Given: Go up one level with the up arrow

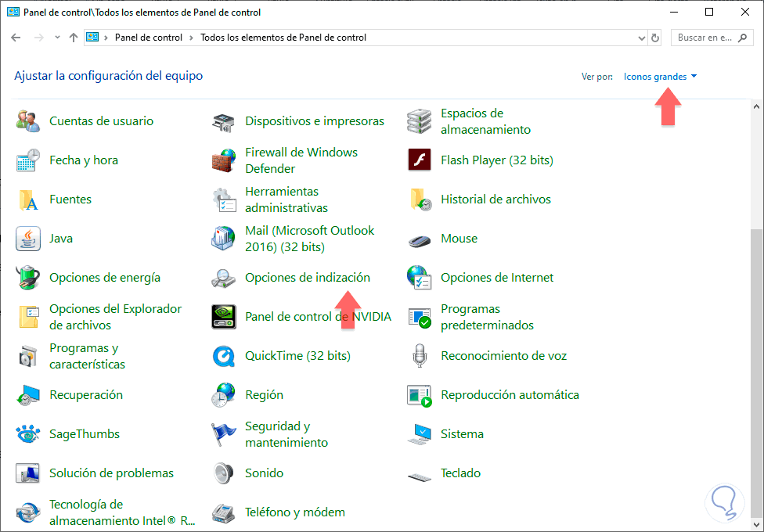Looking at the screenshot, I should 74,38.
